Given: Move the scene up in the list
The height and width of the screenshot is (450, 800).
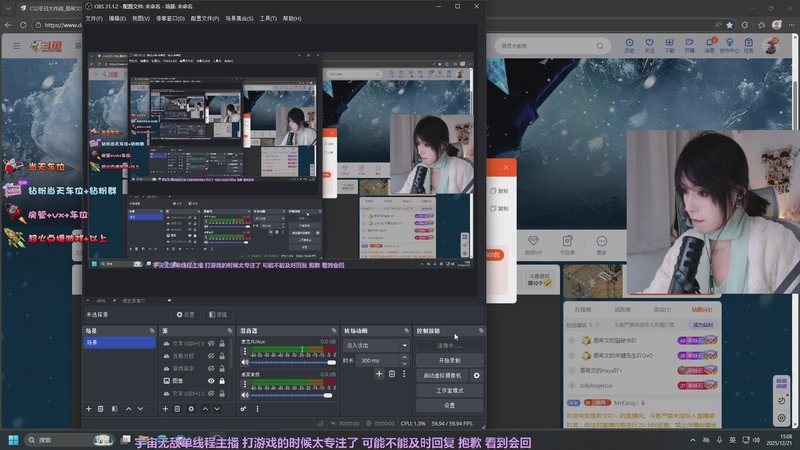Looking at the screenshot, I should (129, 409).
